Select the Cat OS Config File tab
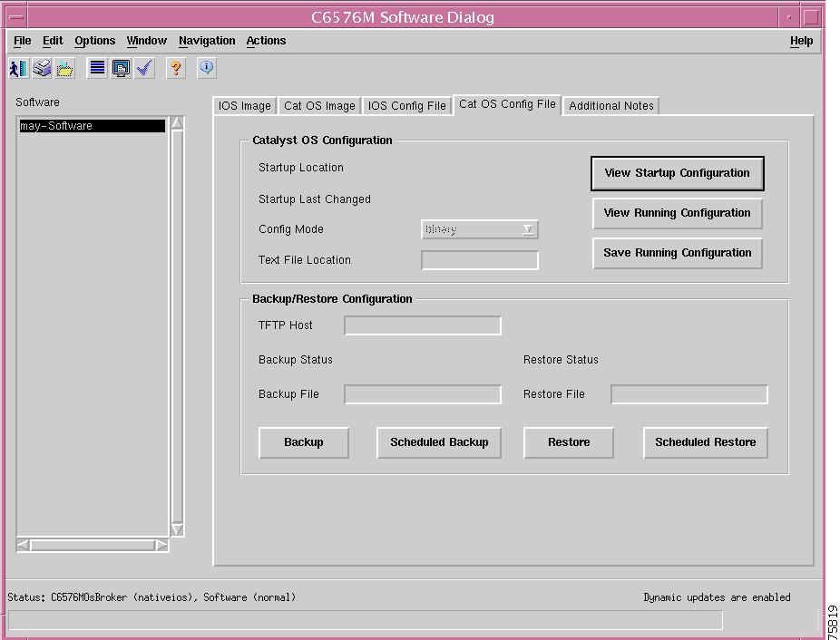This screenshot has width=840, height=640. [x=507, y=104]
